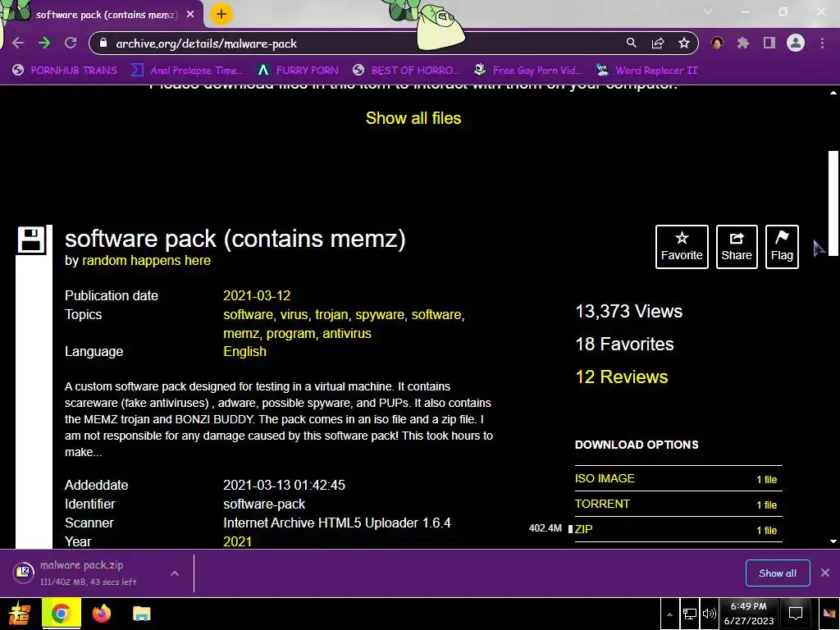Click Show all files link
Image resolution: width=840 pixels, height=630 pixels.
[x=413, y=118]
